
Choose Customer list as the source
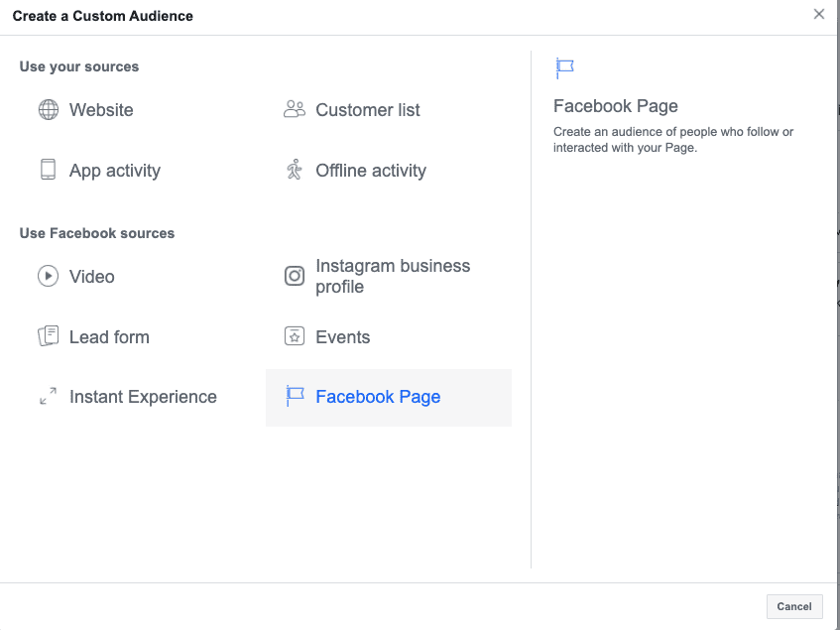coord(368,110)
